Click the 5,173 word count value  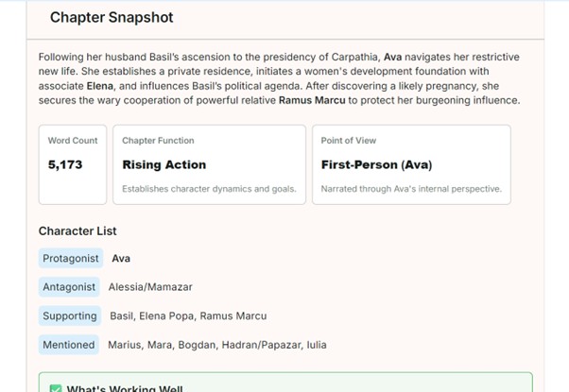(x=65, y=164)
